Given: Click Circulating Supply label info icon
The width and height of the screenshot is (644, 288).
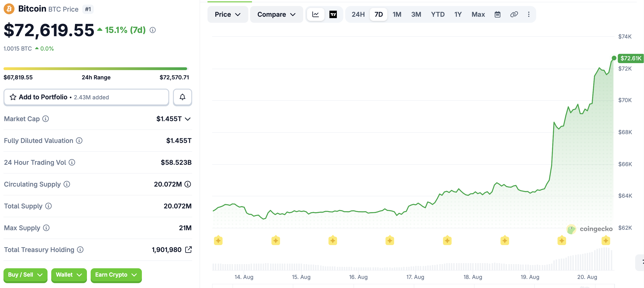Looking at the screenshot, I should [x=67, y=184].
